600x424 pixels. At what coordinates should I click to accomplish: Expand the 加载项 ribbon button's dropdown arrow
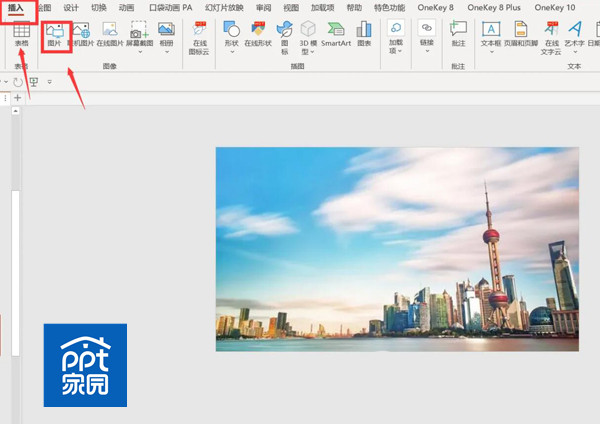400,51
